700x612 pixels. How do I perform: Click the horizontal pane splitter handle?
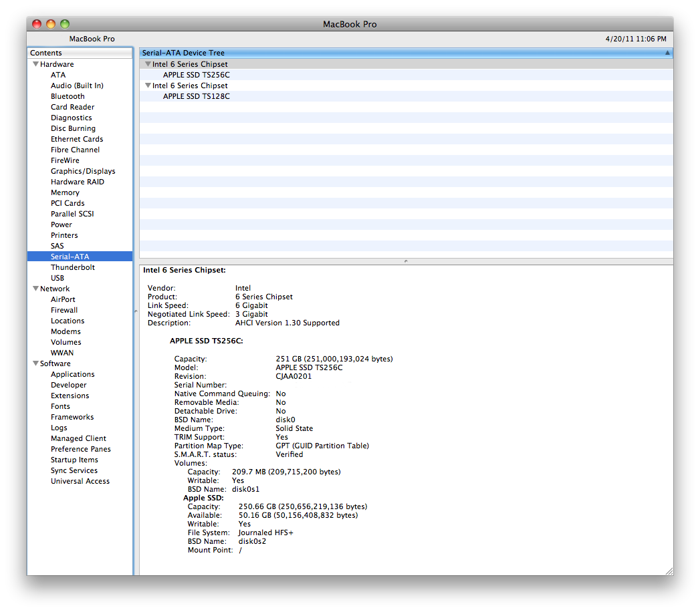pos(406,261)
